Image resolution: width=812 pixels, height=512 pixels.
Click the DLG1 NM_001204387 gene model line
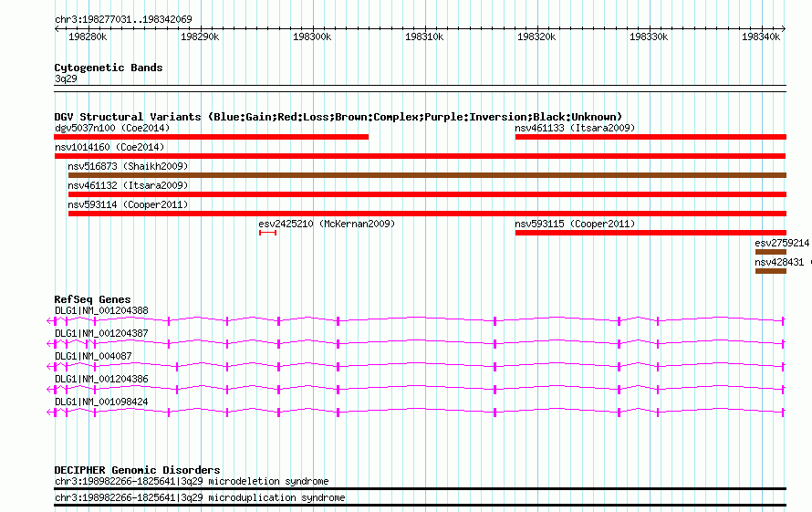point(416,343)
